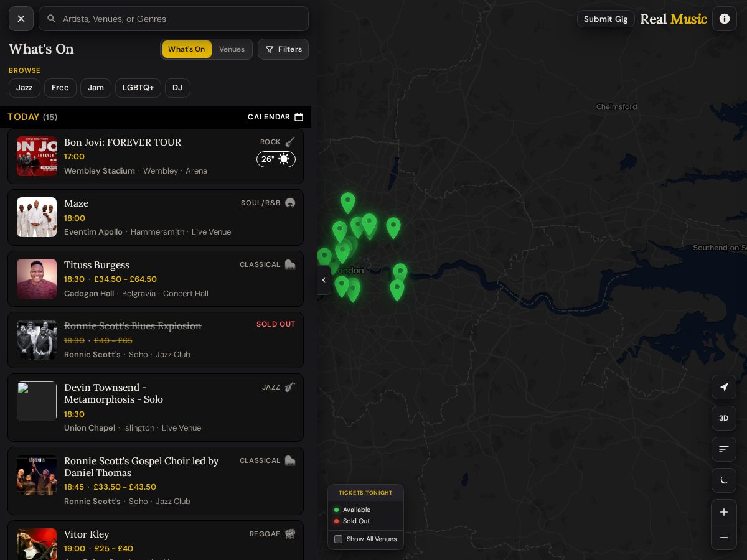The height and width of the screenshot is (560, 747).
Task: Click the calendar icon next to CALENDAR
Action: pos(299,117)
